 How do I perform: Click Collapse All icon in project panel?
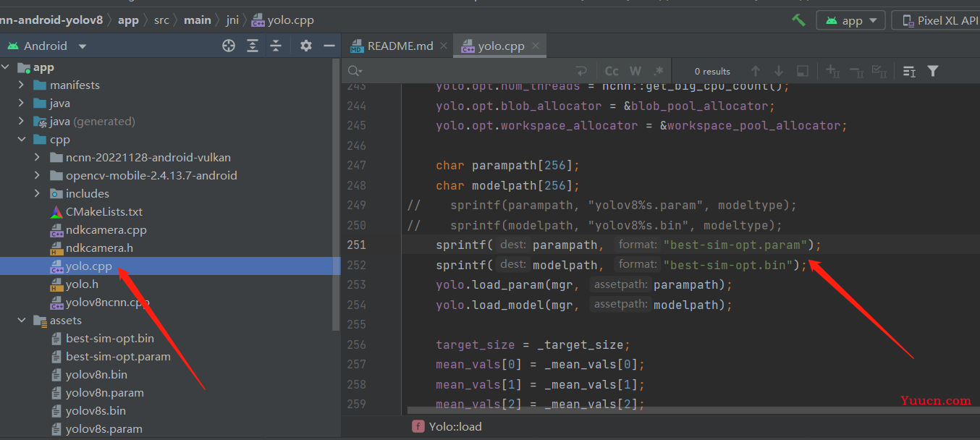point(276,46)
